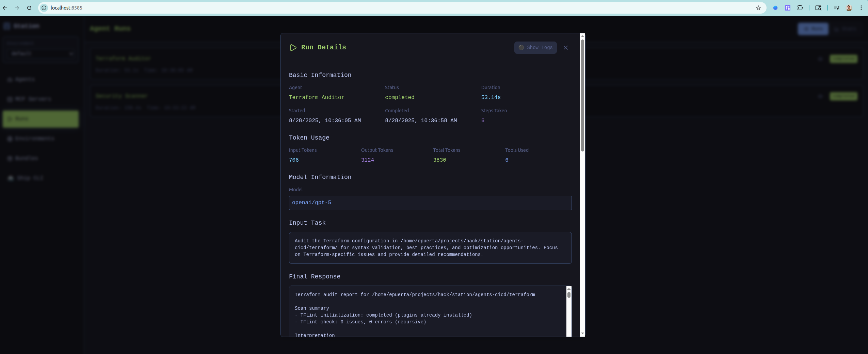Screen dimensions: 868x354
Task: Go back to the previous browser page
Action: (5, 8)
